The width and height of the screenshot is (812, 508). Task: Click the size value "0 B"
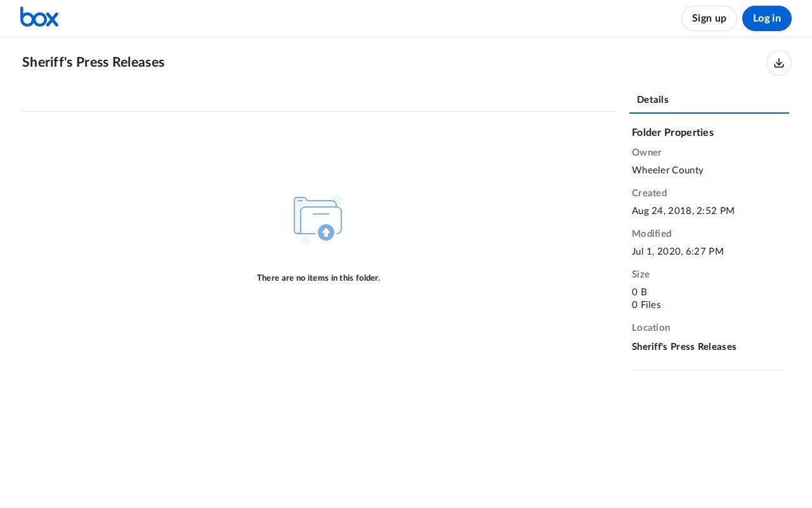tap(639, 292)
